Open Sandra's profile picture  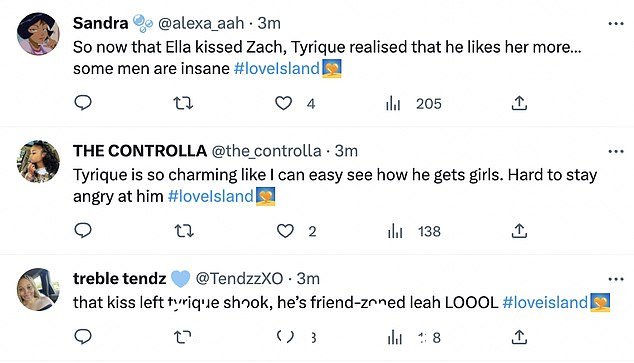click(x=38, y=34)
